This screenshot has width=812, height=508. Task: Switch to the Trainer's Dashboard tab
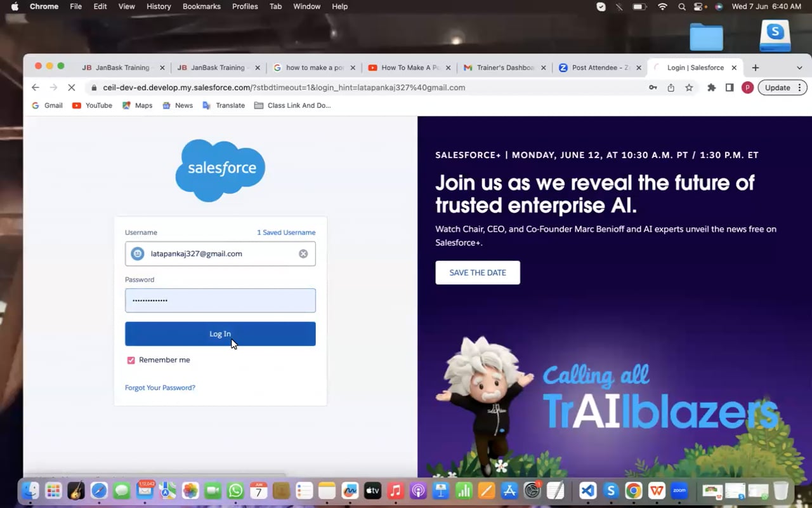504,67
